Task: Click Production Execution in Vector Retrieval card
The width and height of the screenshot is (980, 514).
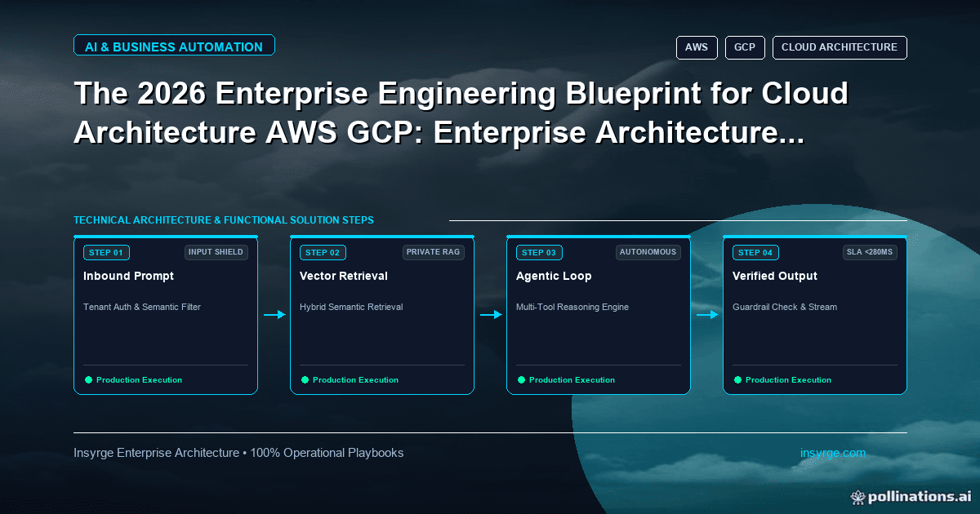Action: click(x=355, y=380)
